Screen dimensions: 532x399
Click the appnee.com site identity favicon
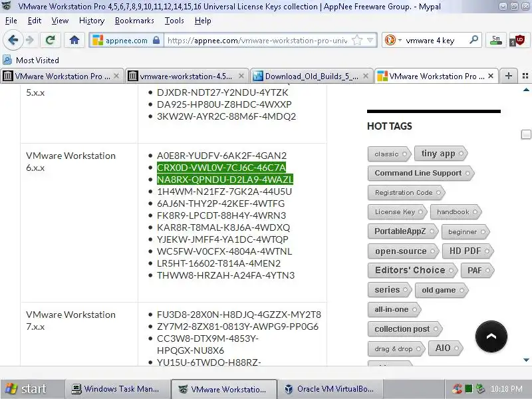(98, 41)
